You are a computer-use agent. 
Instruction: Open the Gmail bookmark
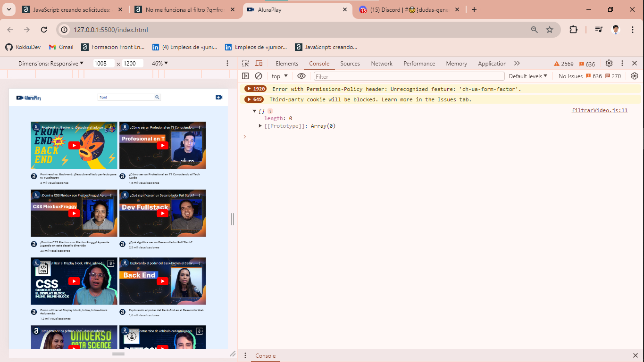(x=61, y=47)
